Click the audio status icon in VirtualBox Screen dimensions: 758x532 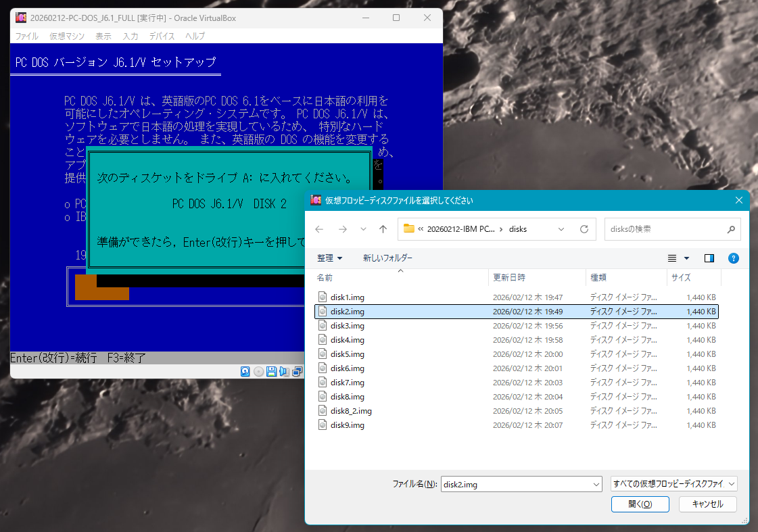tap(284, 371)
